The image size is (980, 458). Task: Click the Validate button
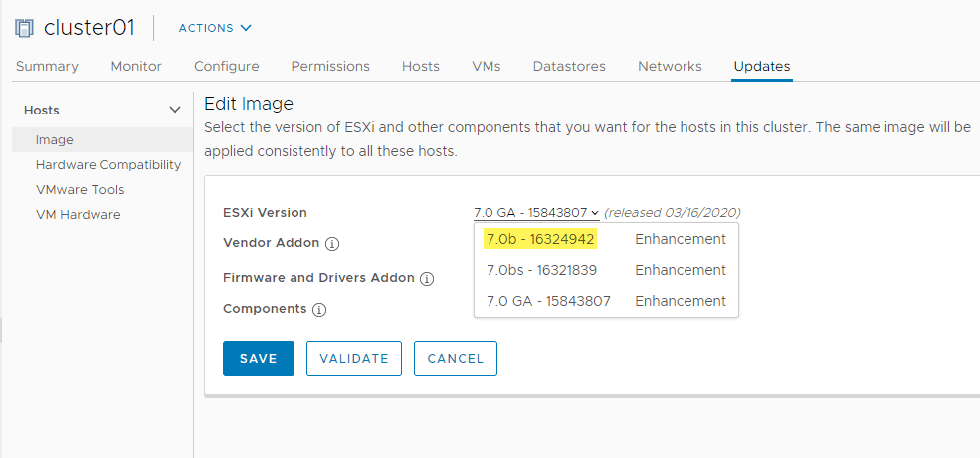[x=354, y=359]
